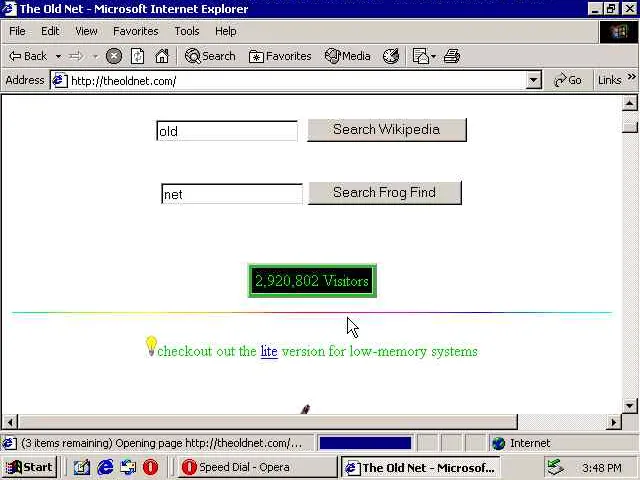The image size is (640, 480).
Task: Go to the home page via Home icon
Action: pyautogui.click(x=162, y=56)
